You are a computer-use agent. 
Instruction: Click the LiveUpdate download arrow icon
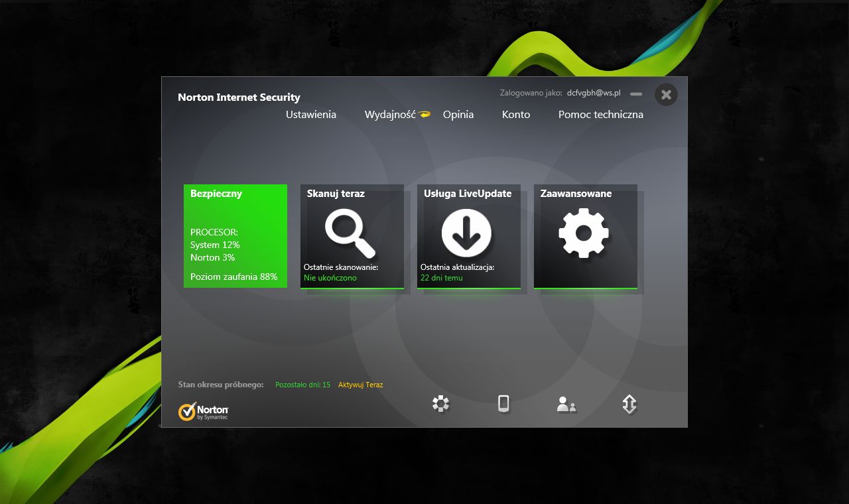click(x=466, y=233)
